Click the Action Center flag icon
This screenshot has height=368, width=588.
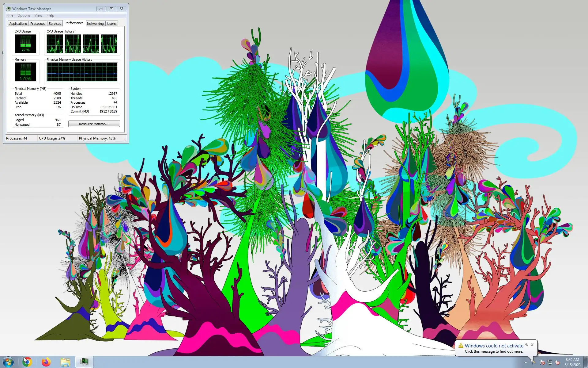pyautogui.click(x=542, y=362)
